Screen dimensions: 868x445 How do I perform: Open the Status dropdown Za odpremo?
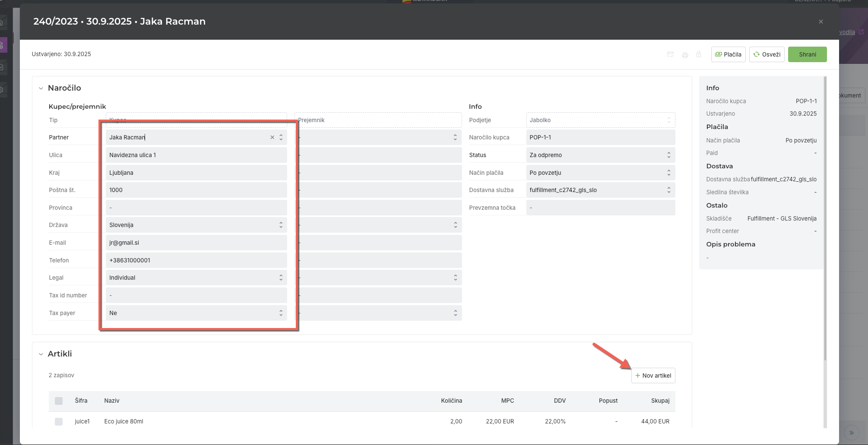point(600,155)
